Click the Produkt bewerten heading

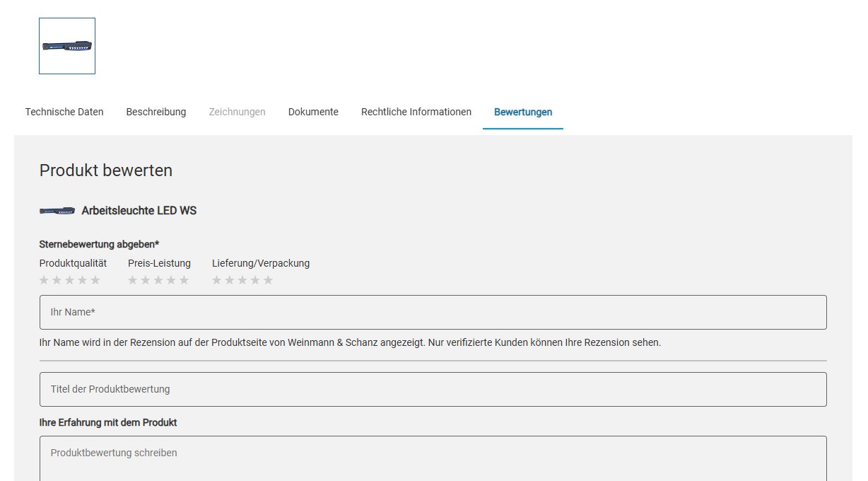pyautogui.click(x=106, y=170)
